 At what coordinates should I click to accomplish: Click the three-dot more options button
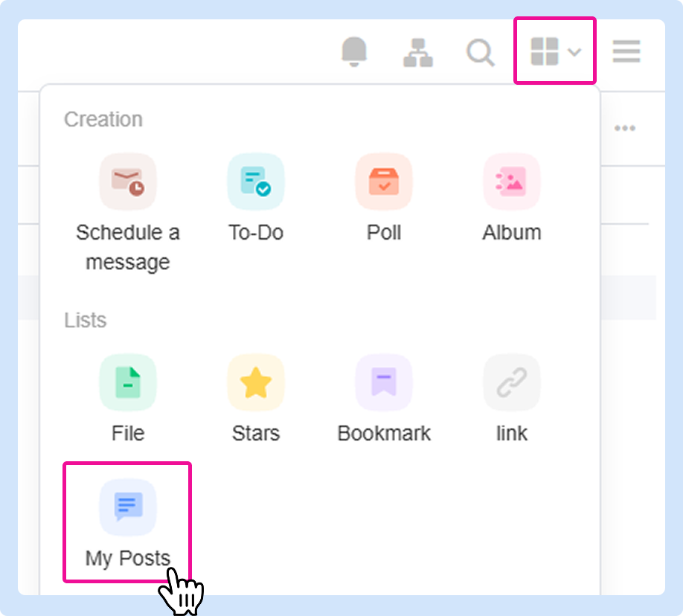coord(624,128)
